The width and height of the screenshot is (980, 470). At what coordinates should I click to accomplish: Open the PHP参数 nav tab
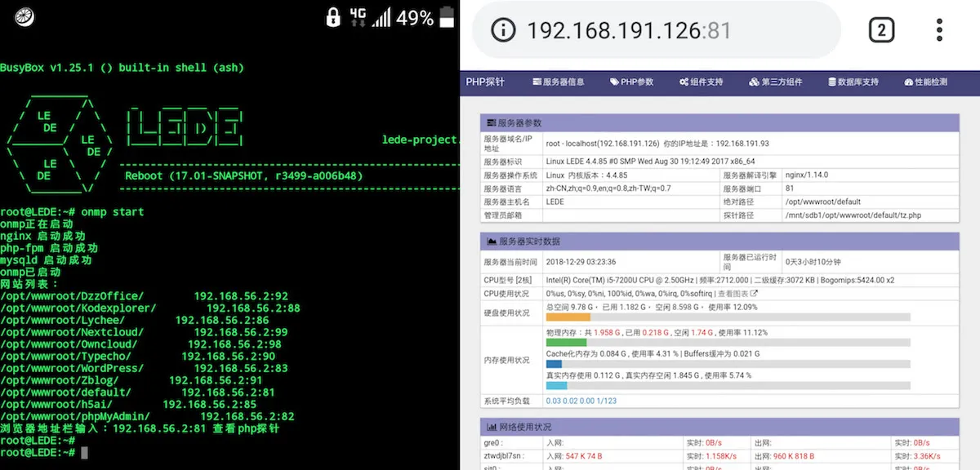pyautogui.click(x=631, y=82)
